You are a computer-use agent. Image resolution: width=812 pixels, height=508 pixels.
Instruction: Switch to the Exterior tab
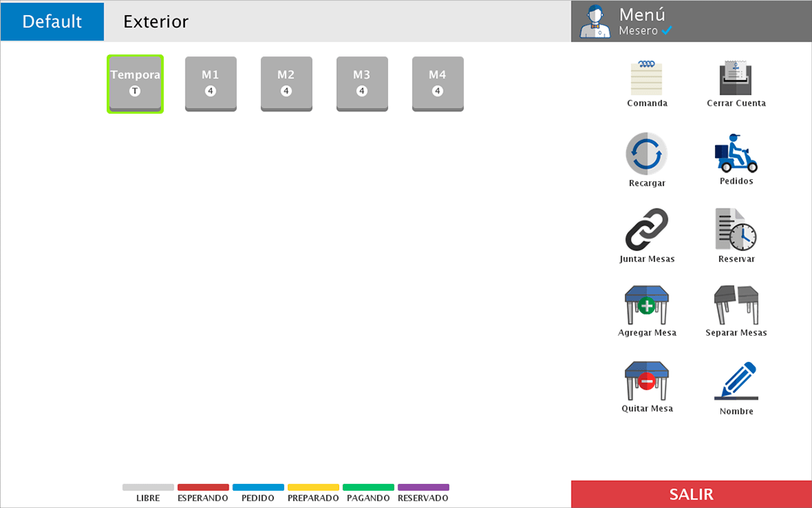tap(156, 21)
